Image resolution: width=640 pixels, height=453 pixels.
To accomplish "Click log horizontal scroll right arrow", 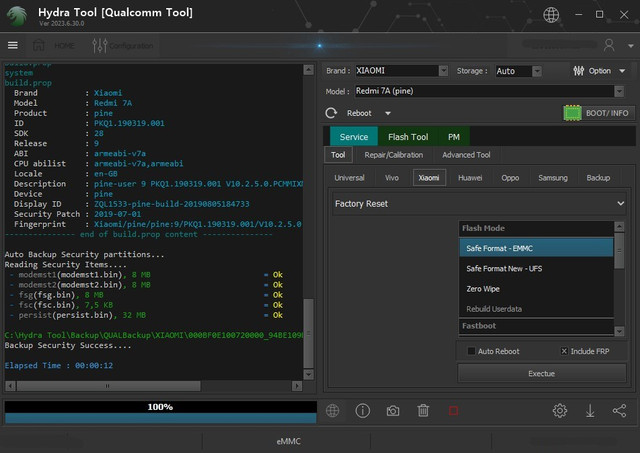I will coord(297,386).
